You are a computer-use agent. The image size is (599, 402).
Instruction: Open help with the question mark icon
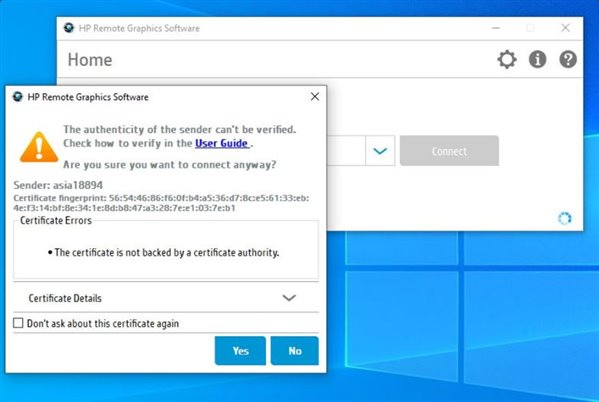pyautogui.click(x=568, y=60)
